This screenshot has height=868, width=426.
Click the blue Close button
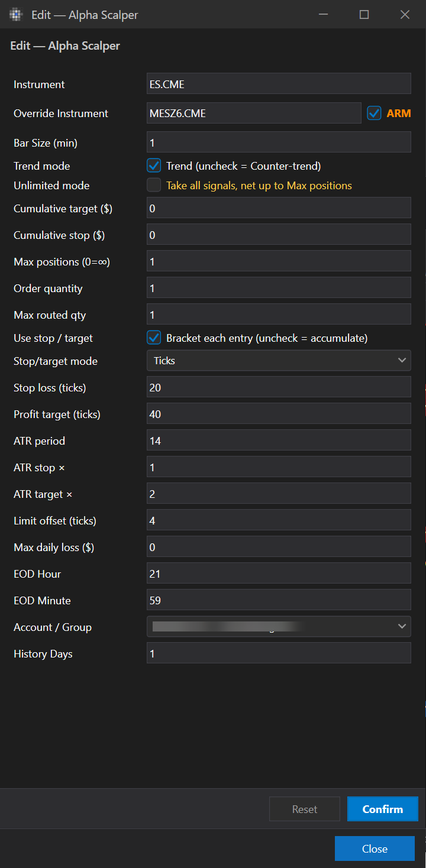[375, 848]
